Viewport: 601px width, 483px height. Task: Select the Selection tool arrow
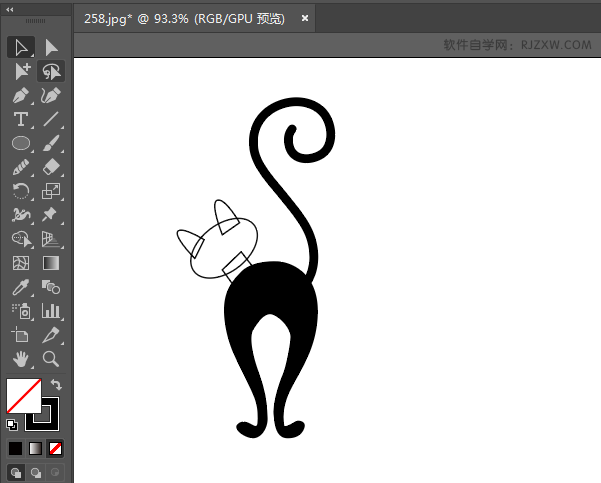(21, 48)
